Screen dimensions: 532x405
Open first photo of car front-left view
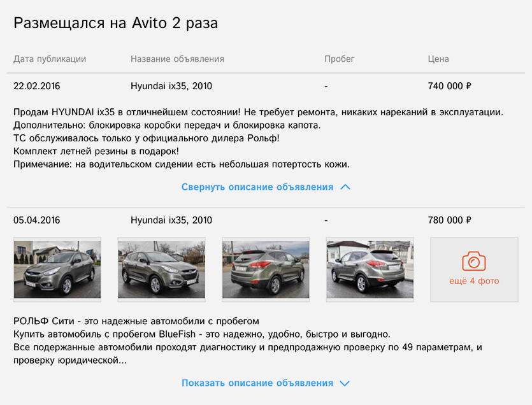(x=57, y=269)
